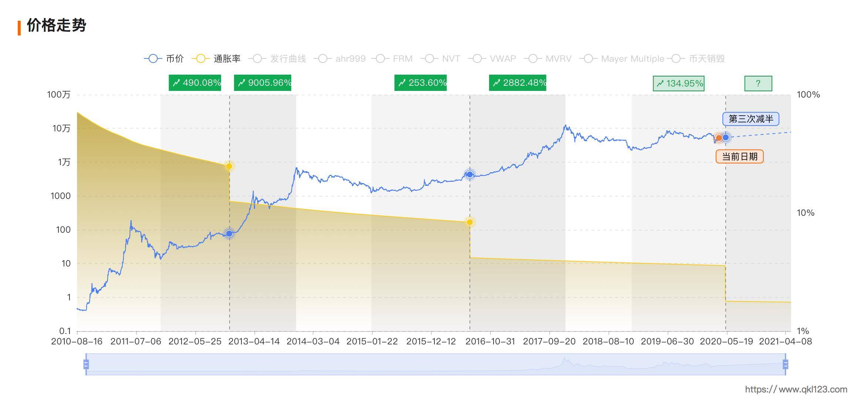Enable the 发行曲线 series in legend
Screen dimensions: 868x405
(x=278, y=59)
